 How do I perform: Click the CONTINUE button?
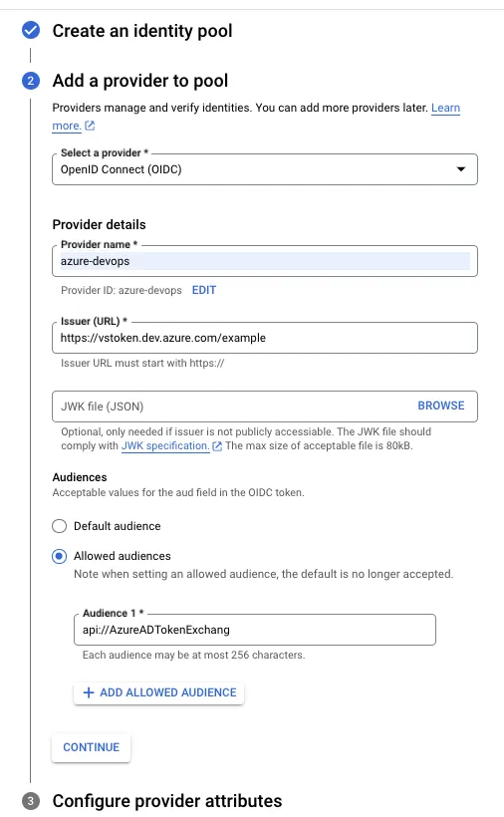click(x=91, y=747)
